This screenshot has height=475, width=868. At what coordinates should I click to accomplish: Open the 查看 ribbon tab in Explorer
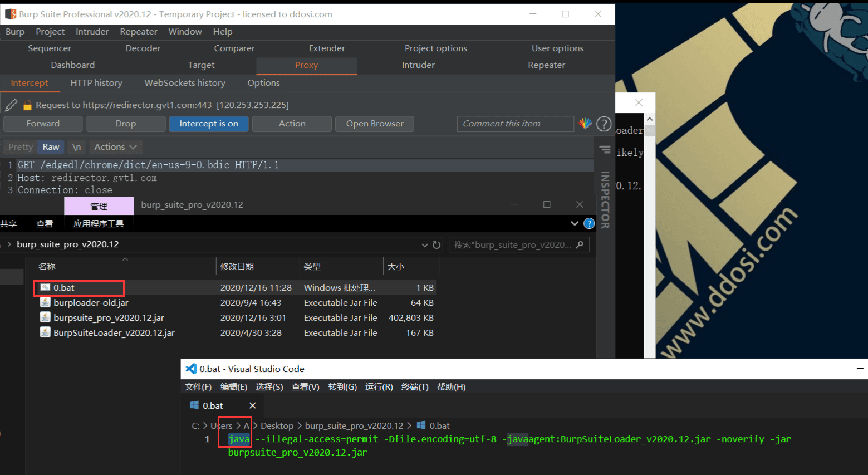point(45,224)
